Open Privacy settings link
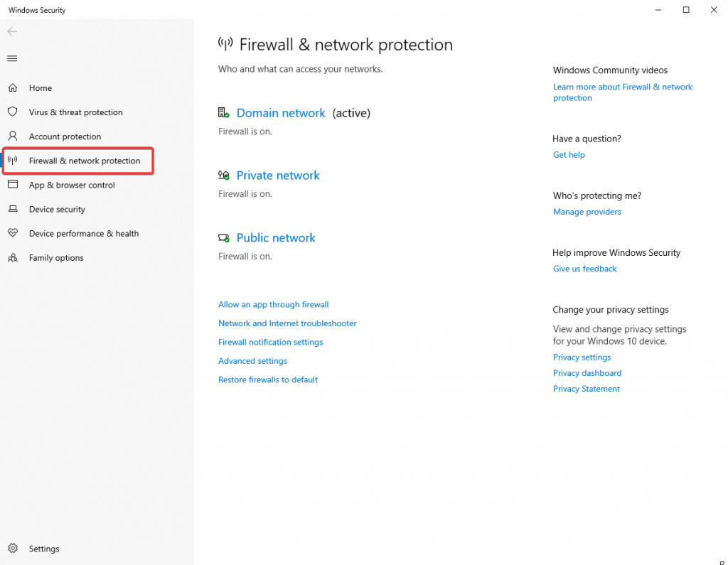 click(x=582, y=357)
